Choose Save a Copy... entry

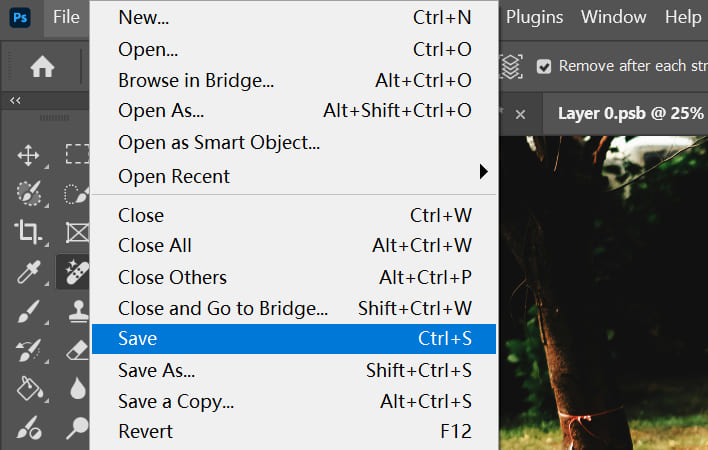tap(294, 401)
